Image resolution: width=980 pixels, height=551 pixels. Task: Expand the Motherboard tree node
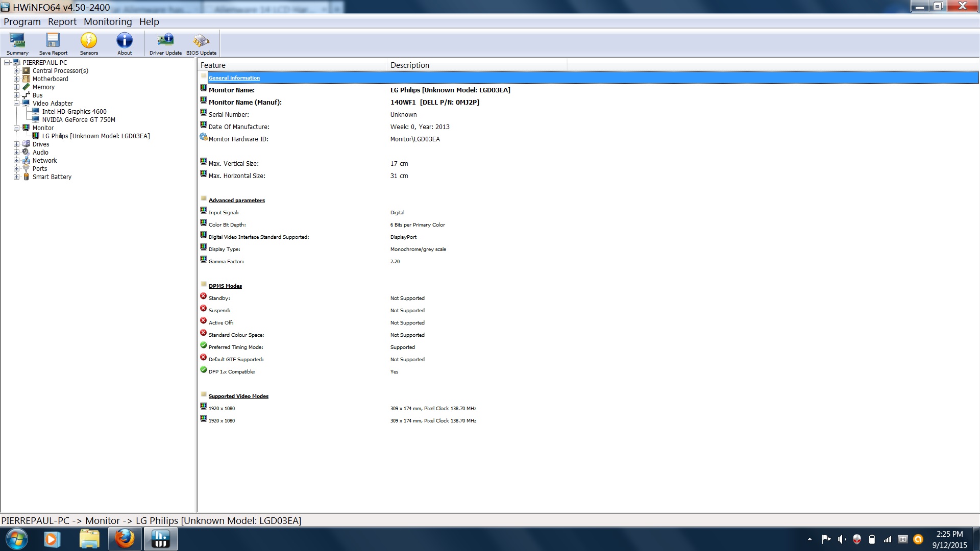pos(16,79)
